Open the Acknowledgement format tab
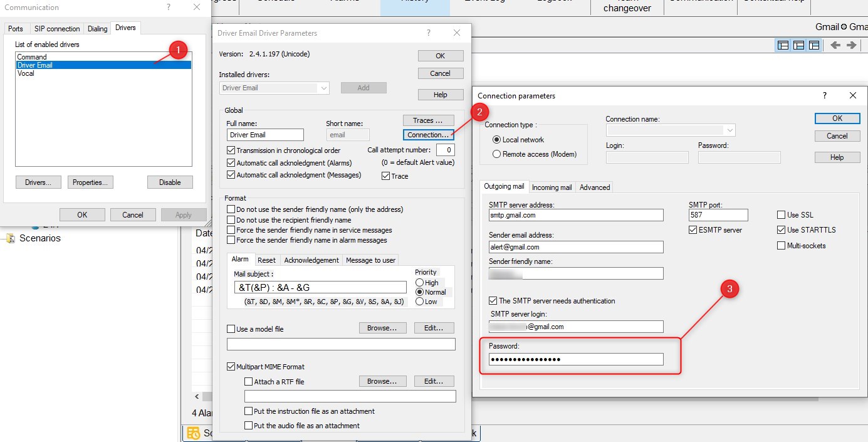The height and width of the screenshot is (442, 868). pos(311,260)
